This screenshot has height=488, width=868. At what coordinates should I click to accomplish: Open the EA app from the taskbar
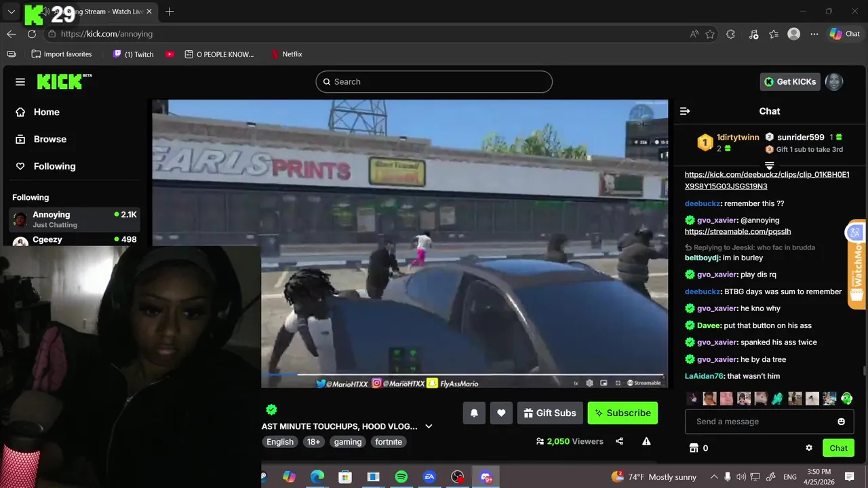click(429, 477)
